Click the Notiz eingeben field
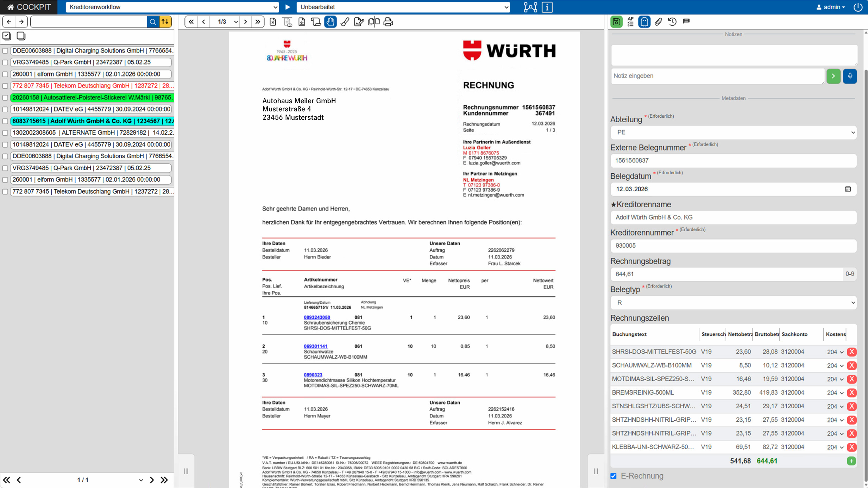This screenshot has width=868, height=488. coord(717,76)
